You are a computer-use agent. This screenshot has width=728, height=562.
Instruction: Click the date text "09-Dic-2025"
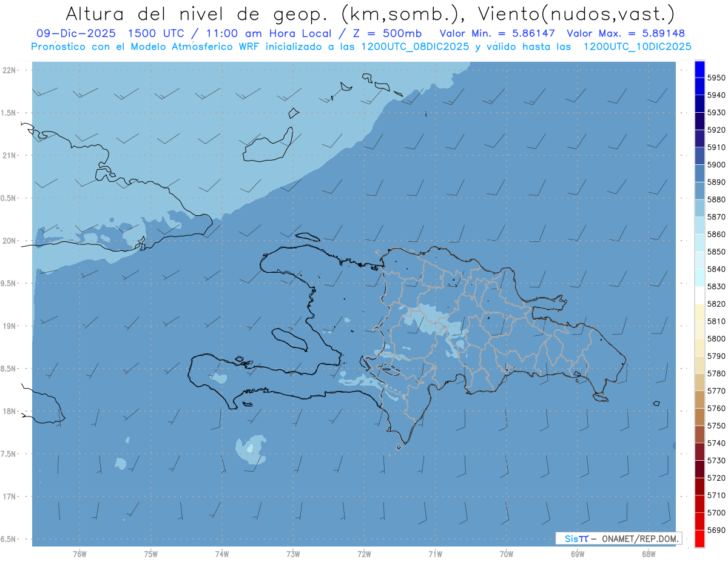point(78,34)
